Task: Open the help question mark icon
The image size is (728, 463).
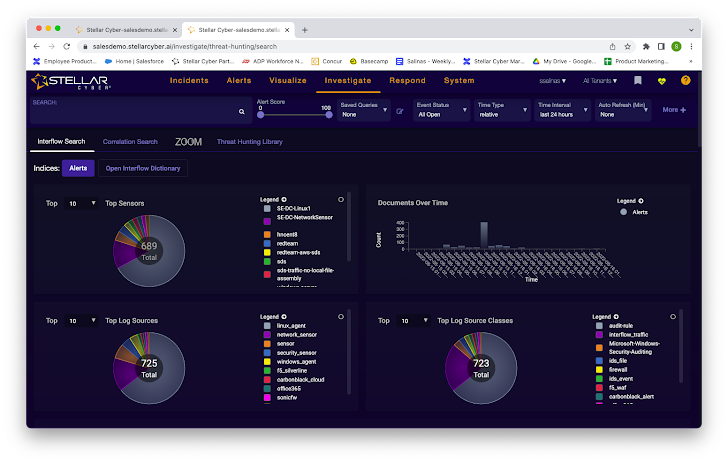Action: click(685, 81)
